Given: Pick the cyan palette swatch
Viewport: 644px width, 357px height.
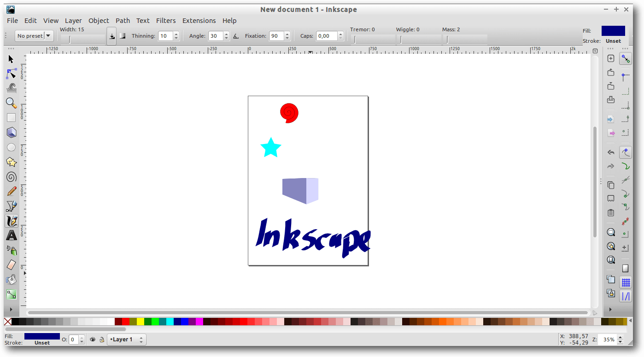Looking at the screenshot, I should 170,322.
